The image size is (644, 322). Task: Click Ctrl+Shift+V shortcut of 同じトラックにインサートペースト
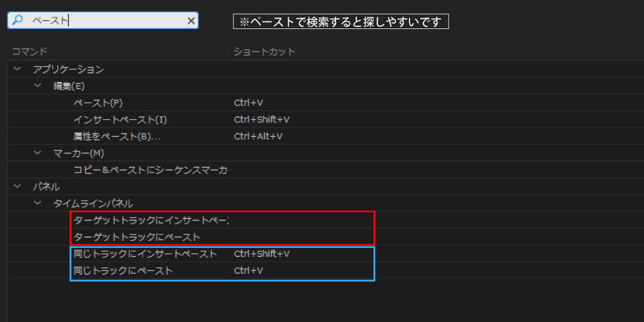tap(262, 253)
